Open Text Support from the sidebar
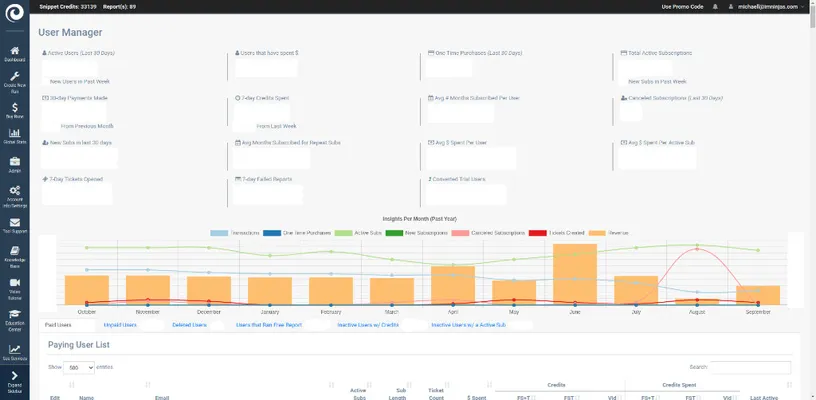Viewport: 816px width, 400px height. pyautogui.click(x=14, y=224)
